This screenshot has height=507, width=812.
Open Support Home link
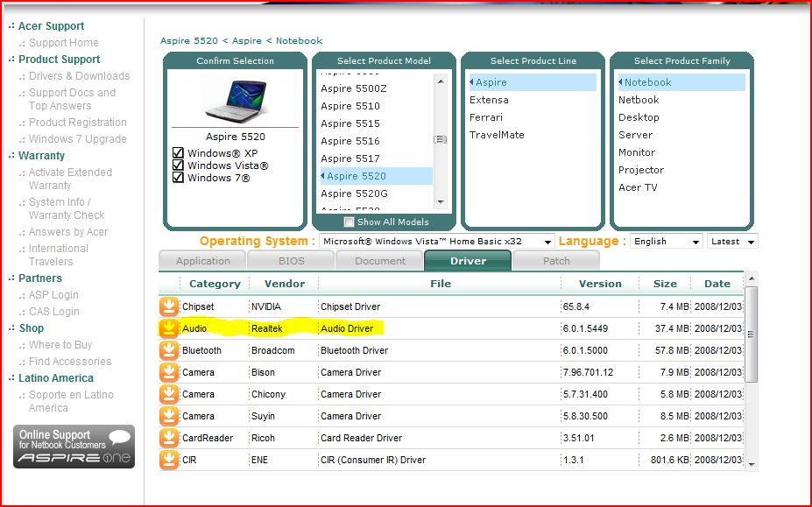point(63,42)
